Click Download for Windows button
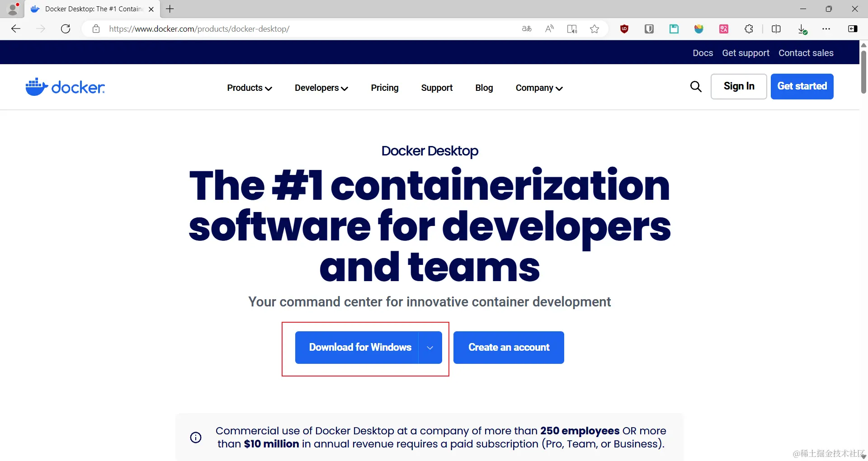Screen dimensions: 868x461 pyautogui.click(x=357, y=348)
